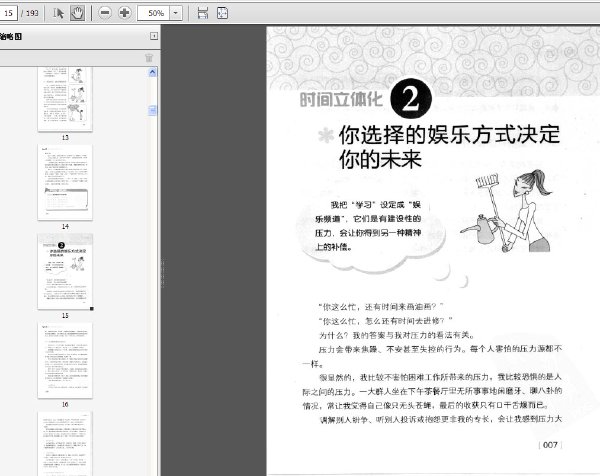Click the page number "007" in the document

coord(550,445)
